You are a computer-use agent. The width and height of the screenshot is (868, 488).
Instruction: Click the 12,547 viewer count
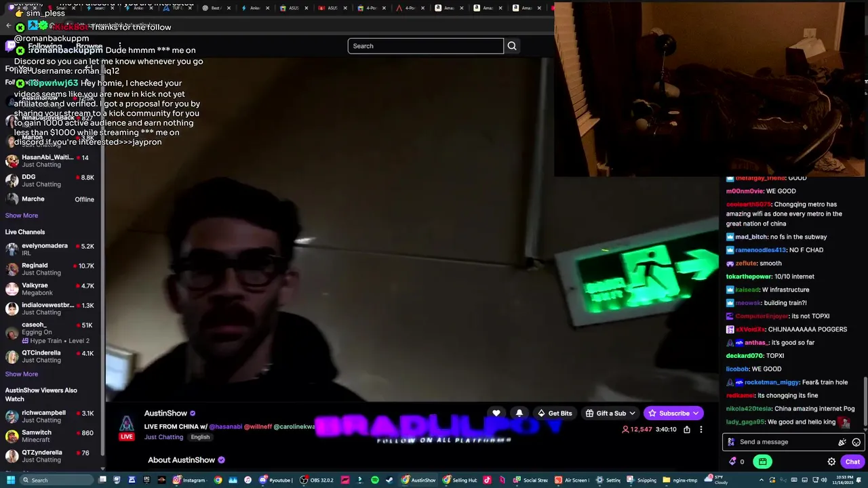[x=637, y=430]
